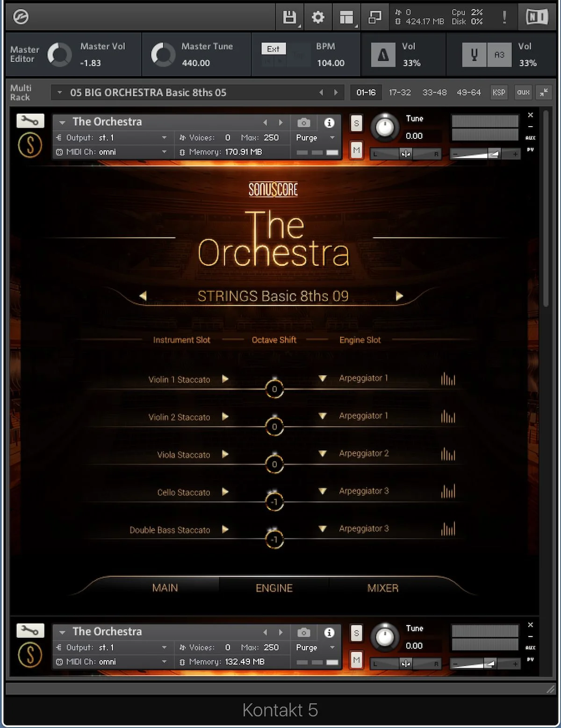Mute the second The Orchestra instrument
The height and width of the screenshot is (728, 561).
[356, 660]
